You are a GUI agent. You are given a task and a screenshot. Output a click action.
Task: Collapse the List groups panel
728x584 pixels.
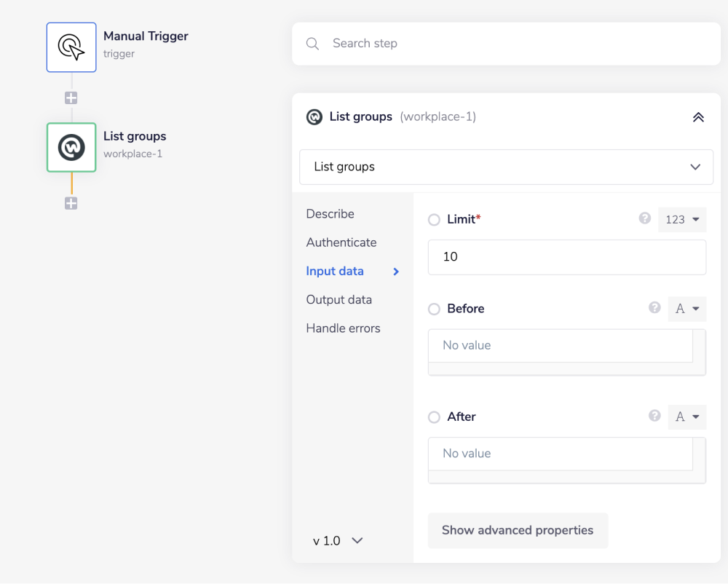click(x=698, y=117)
